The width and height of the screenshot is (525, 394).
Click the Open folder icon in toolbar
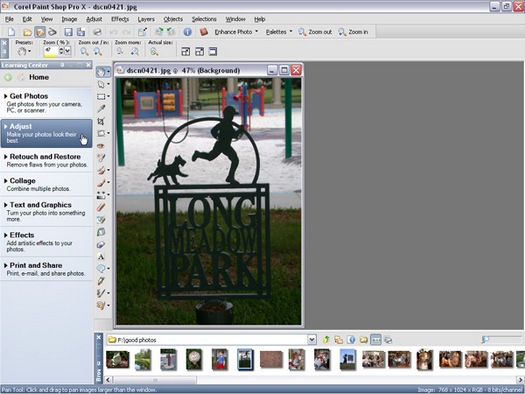click(x=27, y=32)
